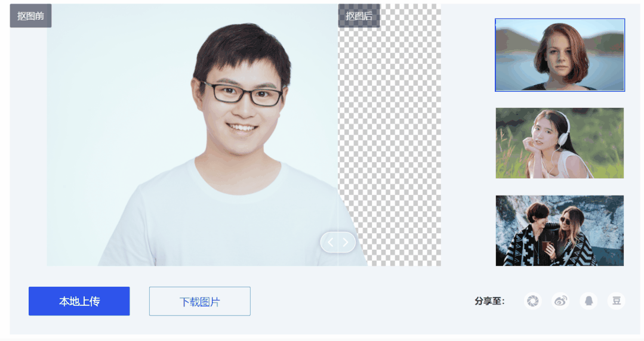Image resolution: width=644 pixels, height=341 pixels.
Task: Share to QQ using the penguin icon
Action: coord(588,301)
